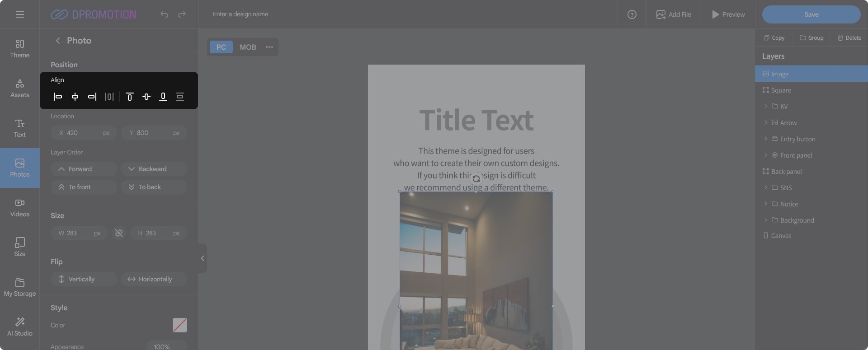This screenshot has height=350, width=868.
Task: Expand the Background layer group
Action: click(x=766, y=220)
